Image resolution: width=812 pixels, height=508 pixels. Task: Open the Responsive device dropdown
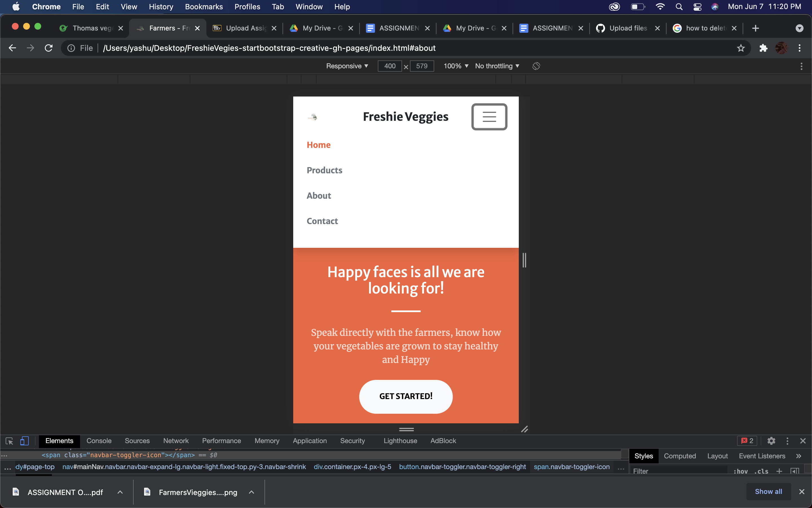pos(347,66)
